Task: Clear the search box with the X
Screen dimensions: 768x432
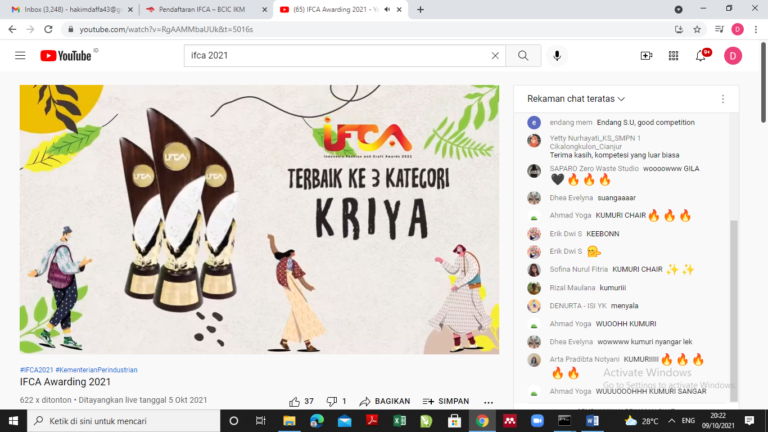Action: (x=492, y=56)
